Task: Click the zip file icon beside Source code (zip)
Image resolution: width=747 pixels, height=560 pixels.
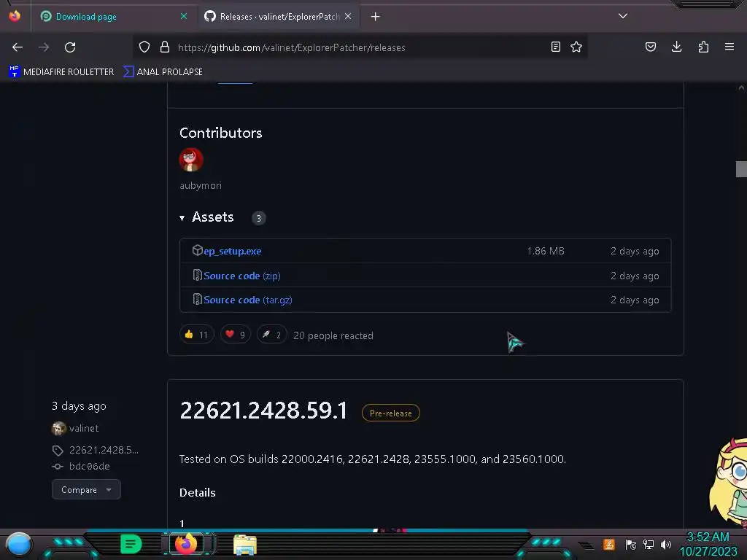Action: pyautogui.click(x=197, y=275)
